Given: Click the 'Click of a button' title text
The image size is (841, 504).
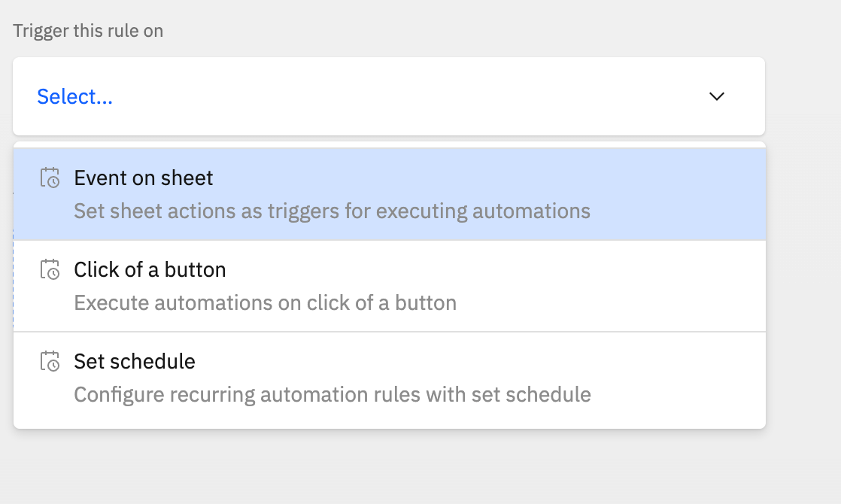Looking at the screenshot, I should click(x=150, y=270).
